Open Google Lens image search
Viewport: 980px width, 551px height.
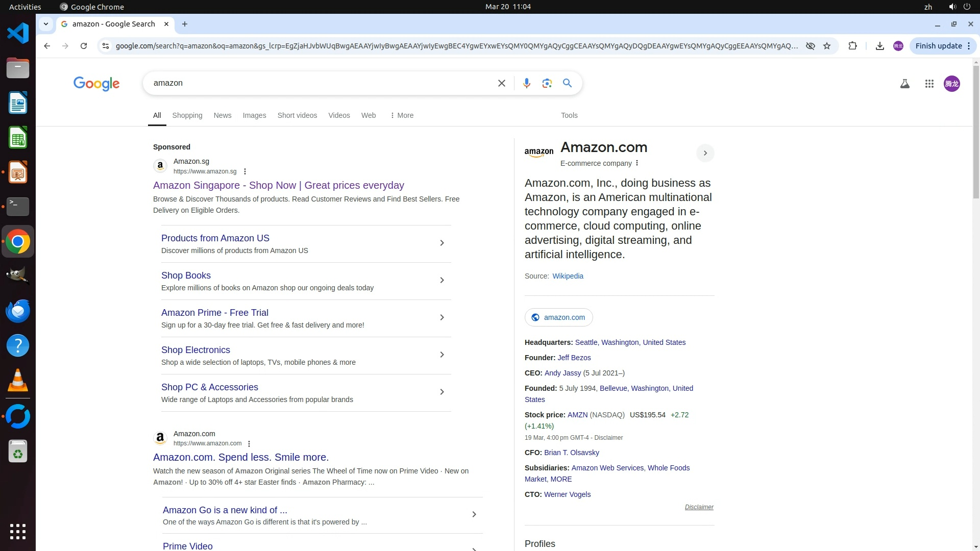(x=547, y=83)
